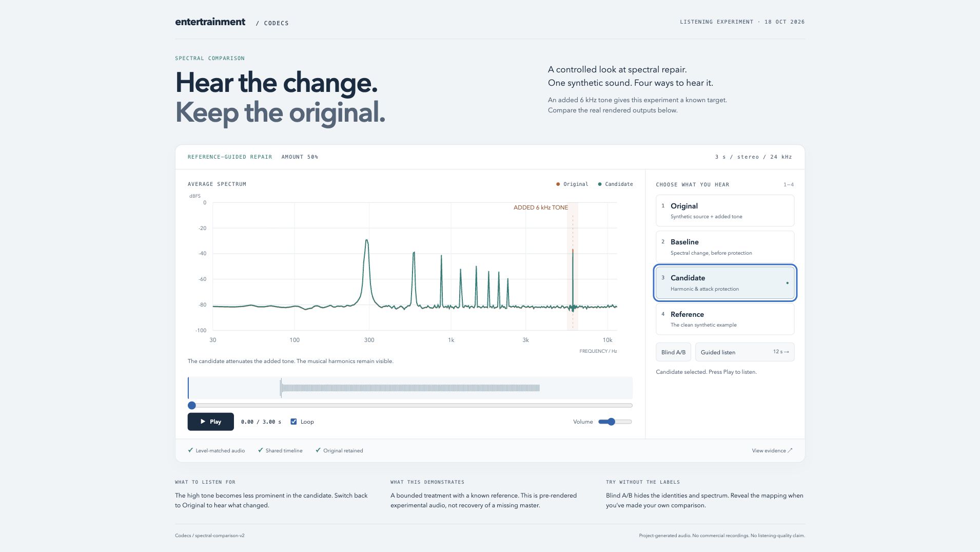Open the View evidence link
The height and width of the screenshot is (552, 980).
click(772, 450)
